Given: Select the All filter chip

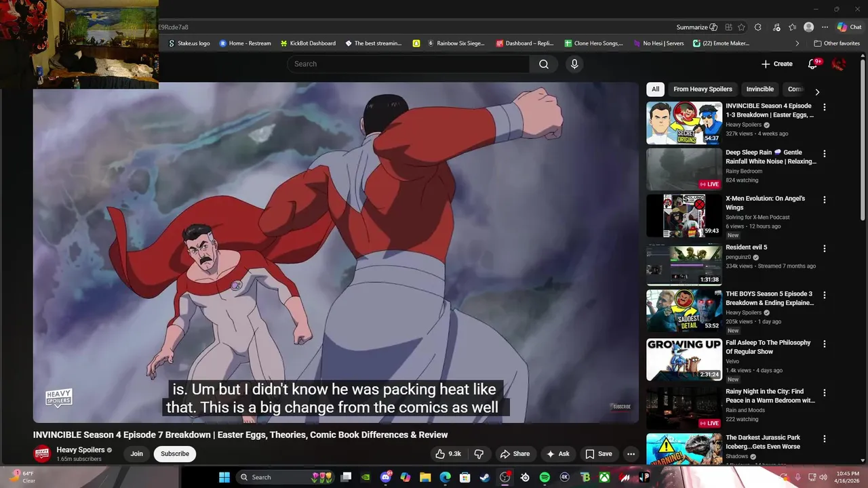Looking at the screenshot, I should [655, 89].
